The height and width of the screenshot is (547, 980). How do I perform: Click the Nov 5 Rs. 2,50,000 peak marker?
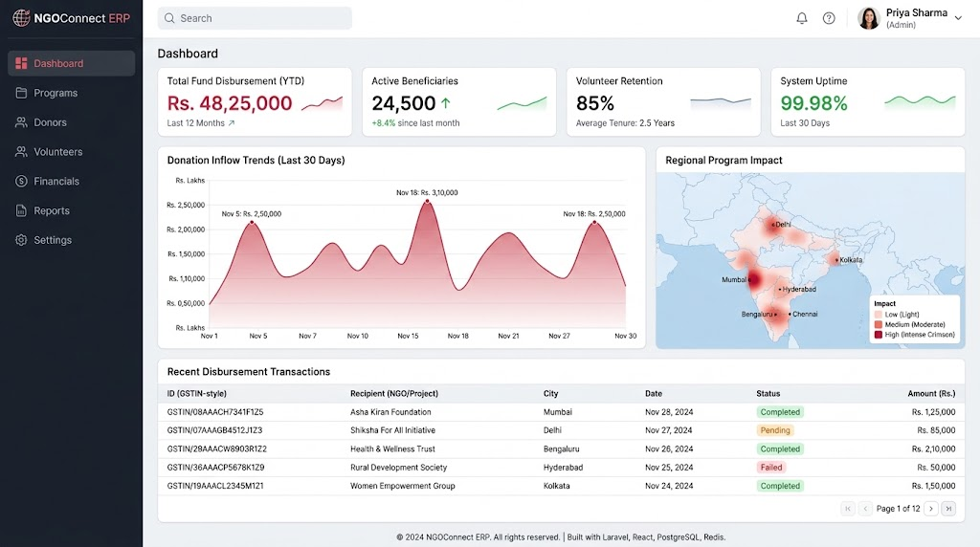[x=252, y=222]
